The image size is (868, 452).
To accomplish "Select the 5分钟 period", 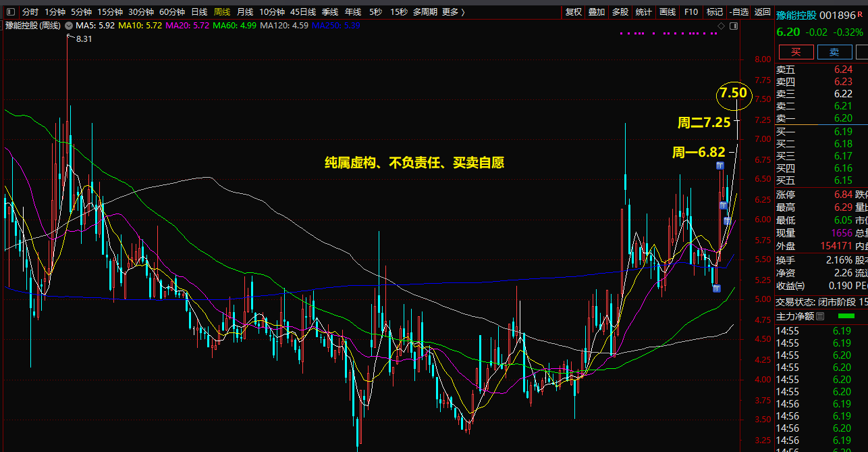I will [82, 11].
